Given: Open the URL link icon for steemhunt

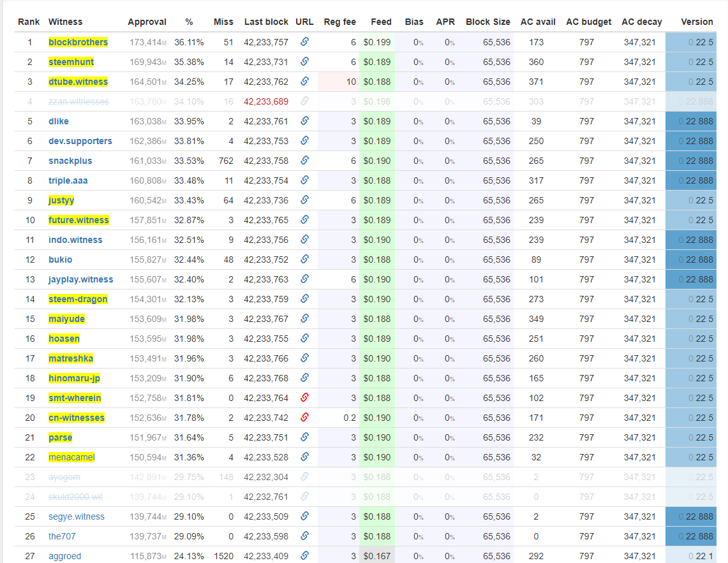Looking at the screenshot, I should [x=304, y=61].
